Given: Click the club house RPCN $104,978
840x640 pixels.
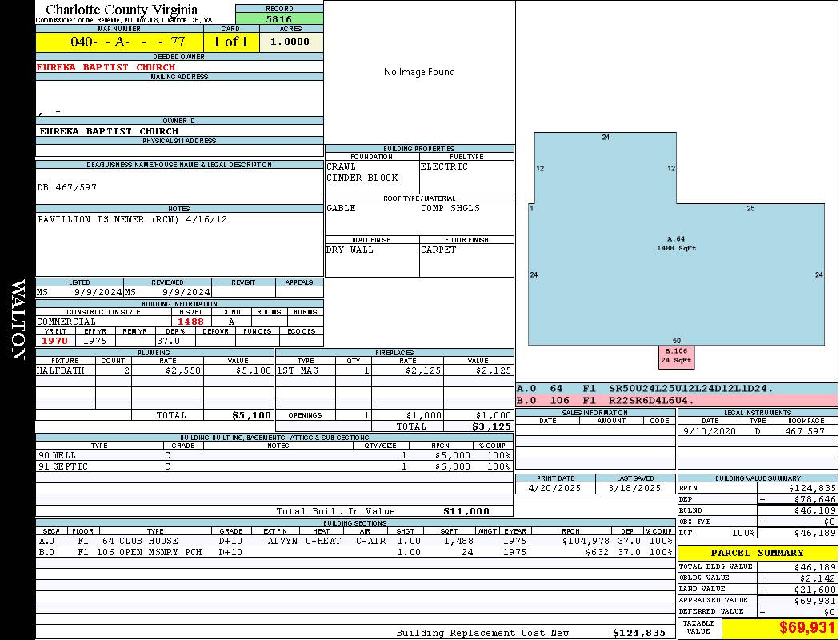Looking at the screenshot, I should (586, 541).
